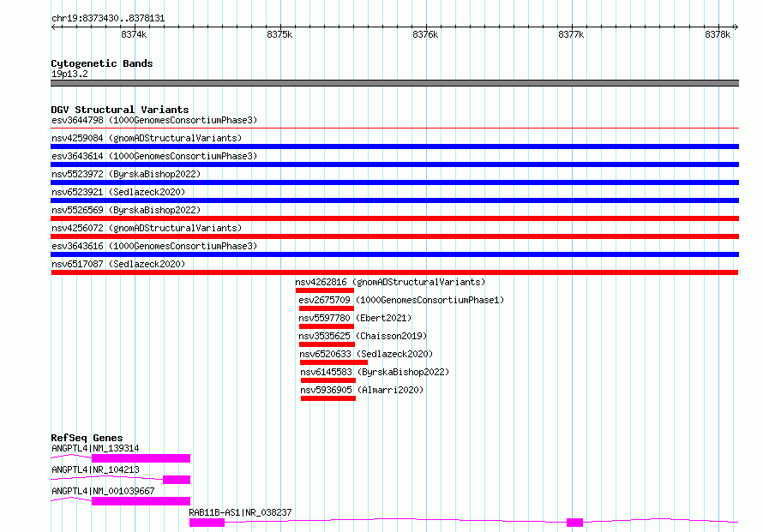Click the nsv4262816 variant label
Screen dimensions: 763x532
(x=390, y=282)
